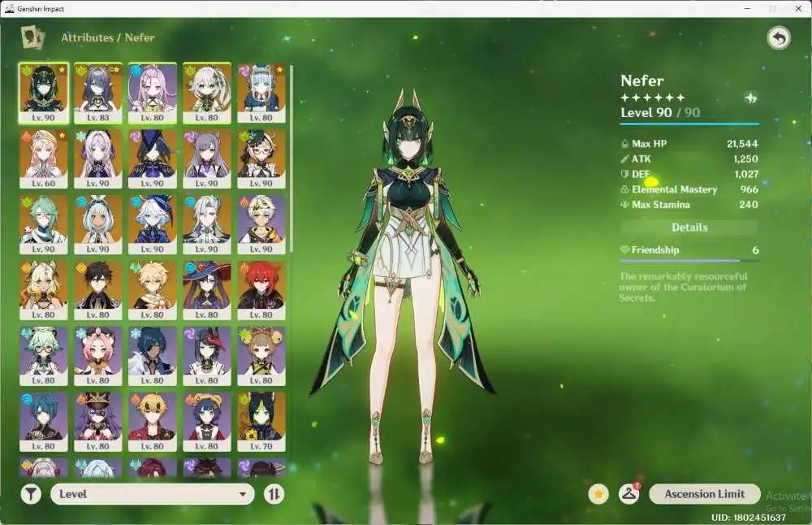Click the UID number text
Viewport: 812px width, 525px height.
click(749, 517)
